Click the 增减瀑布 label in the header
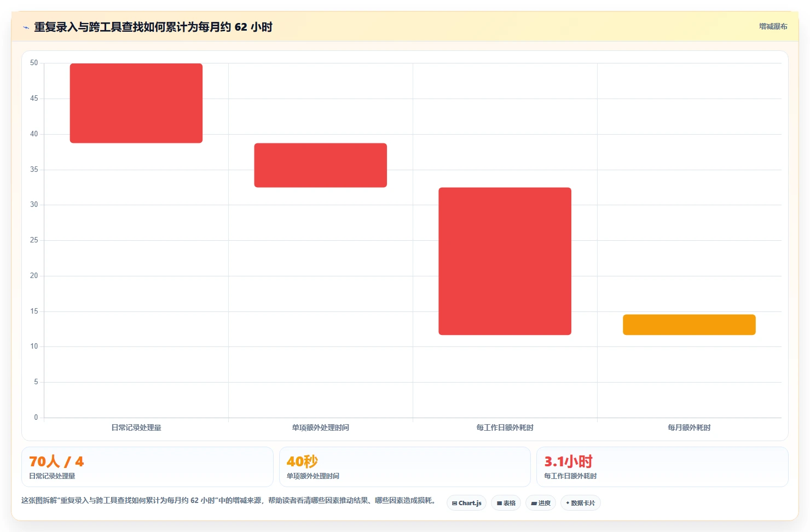Screen dimensions: 810x532 pos(773,26)
